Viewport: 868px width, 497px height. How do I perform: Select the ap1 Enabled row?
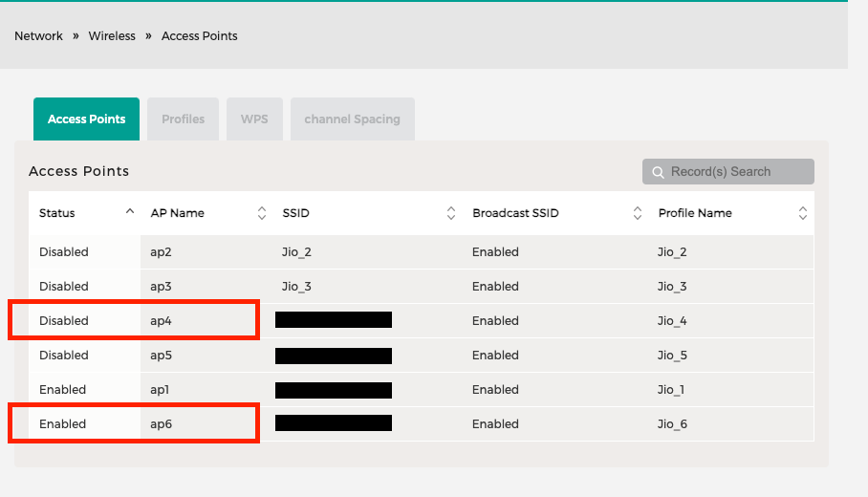(422, 390)
